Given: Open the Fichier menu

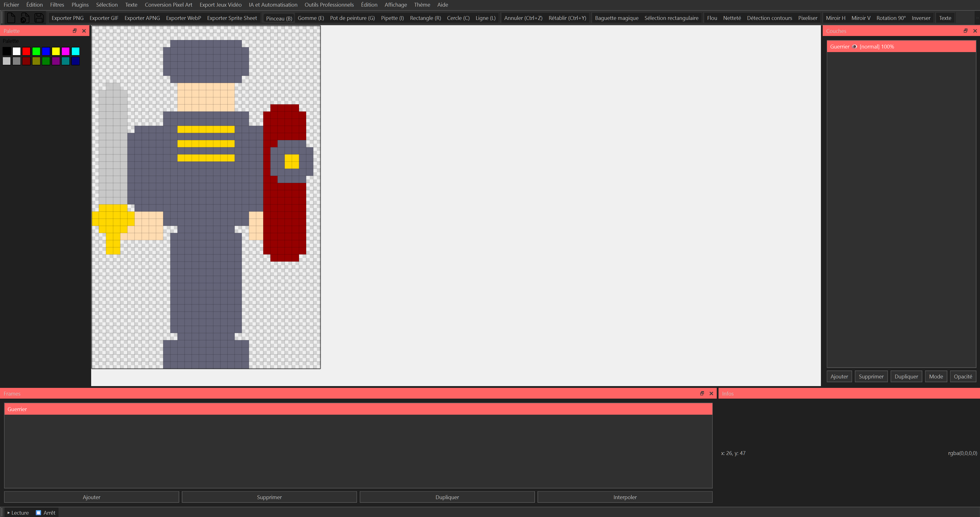Looking at the screenshot, I should tap(11, 5).
